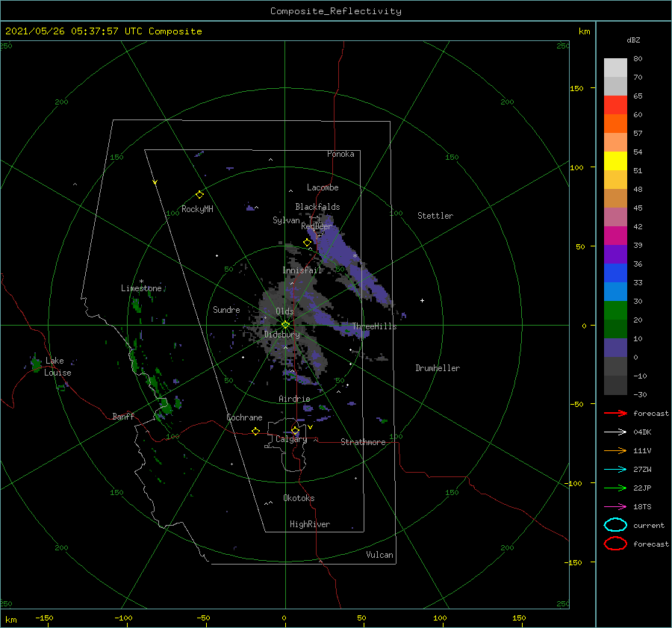
Task: Click the red forecast ellipse in legend
Action: [615, 544]
